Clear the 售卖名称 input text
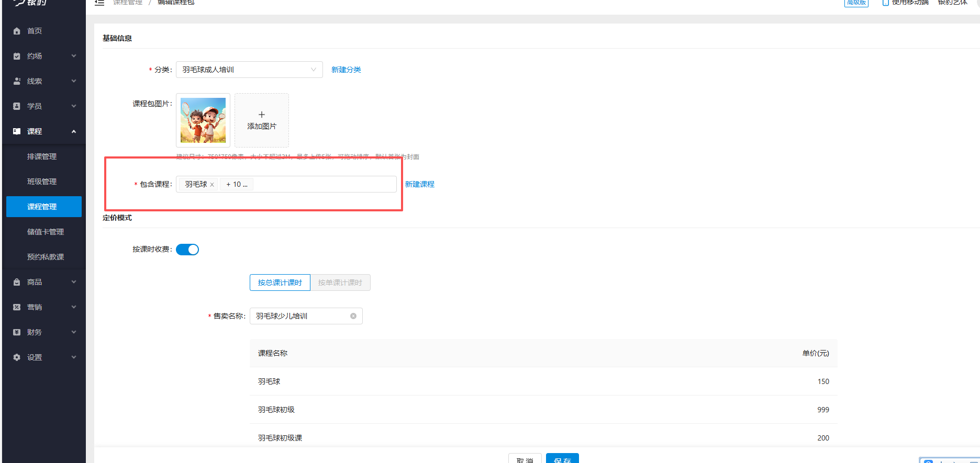This screenshot has width=980, height=463. point(353,316)
